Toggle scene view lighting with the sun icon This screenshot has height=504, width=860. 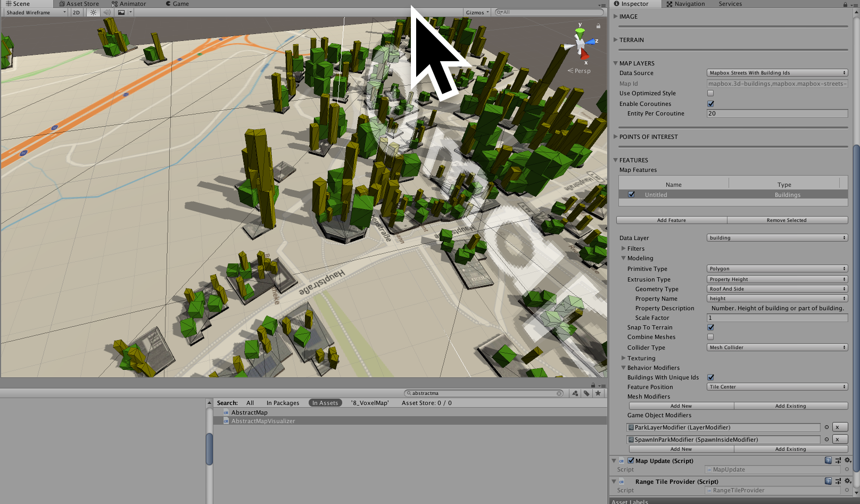click(x=93, y=12)
